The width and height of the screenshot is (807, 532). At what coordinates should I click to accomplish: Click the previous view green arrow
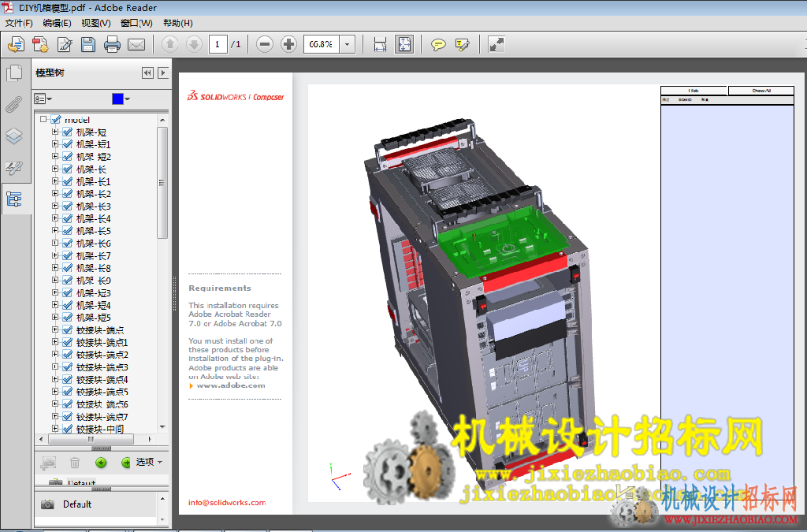coord(101,463)
